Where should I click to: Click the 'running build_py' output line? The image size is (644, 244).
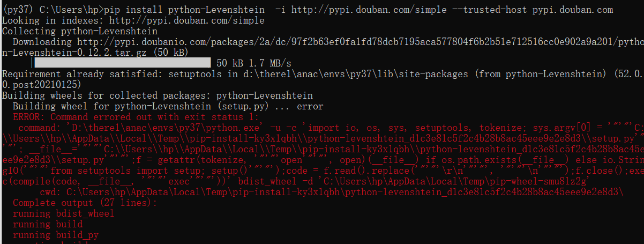[56, 235]
